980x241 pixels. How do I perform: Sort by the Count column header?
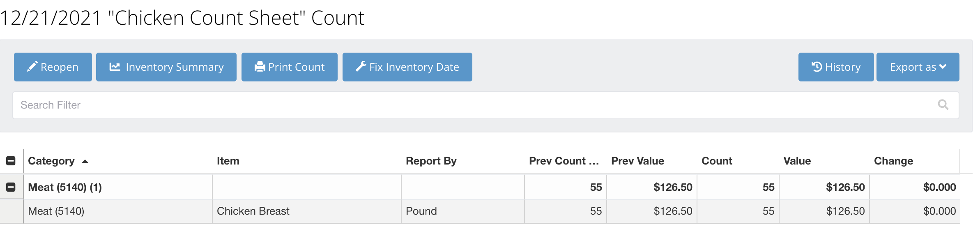pyautogui.click(x=717, y=161)
